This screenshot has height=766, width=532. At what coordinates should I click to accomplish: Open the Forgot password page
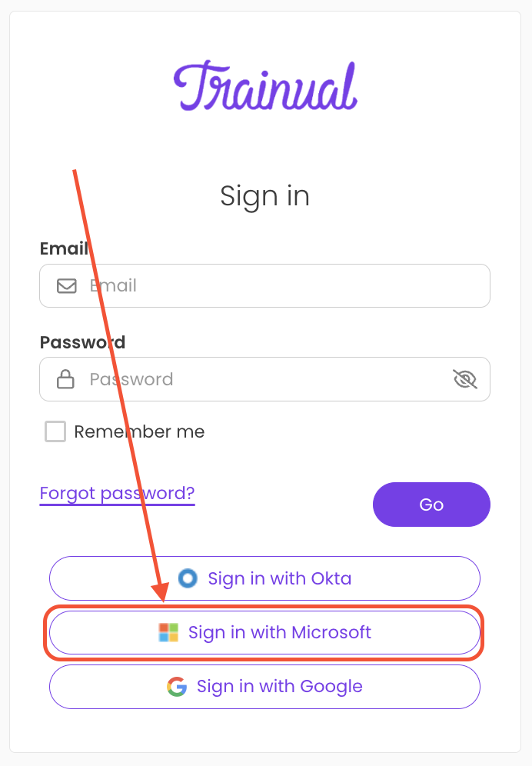(117, 493)
